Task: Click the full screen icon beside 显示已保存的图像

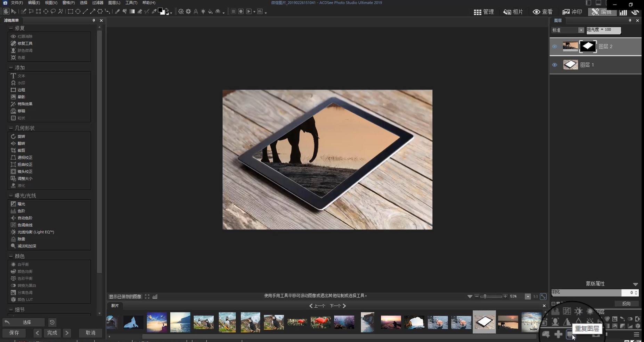Action: point(147,297)
